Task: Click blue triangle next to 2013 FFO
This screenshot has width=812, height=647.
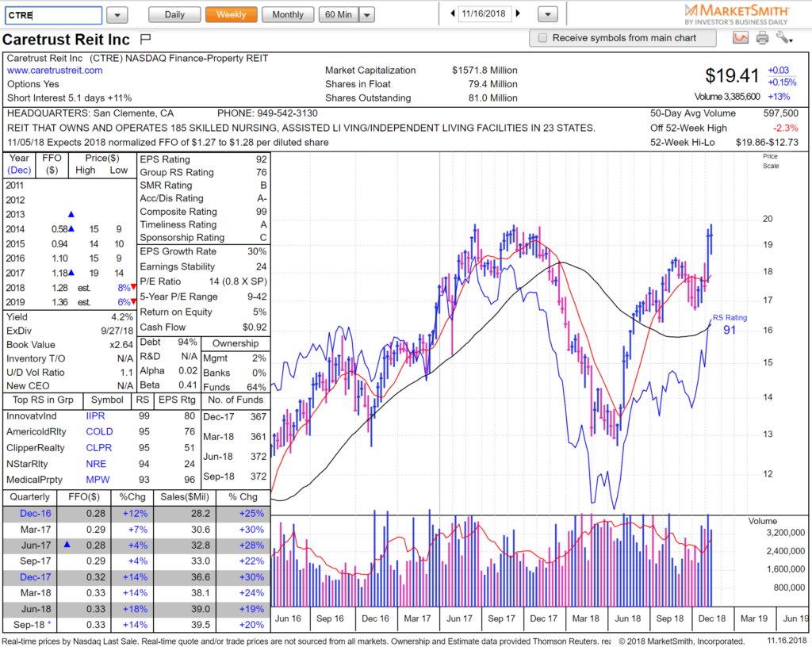Action: click(71, 214)
